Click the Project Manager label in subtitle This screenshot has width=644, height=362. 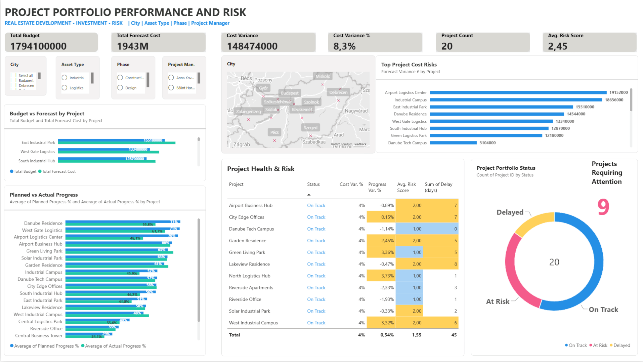pyautogui.click(x=210, y=23)
